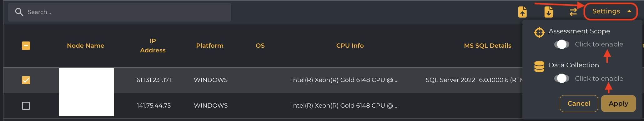Image resolution: width=644 pixels, height=121 pixels.
Task: Click the Settings dropdown arrow
Action: 629,12
